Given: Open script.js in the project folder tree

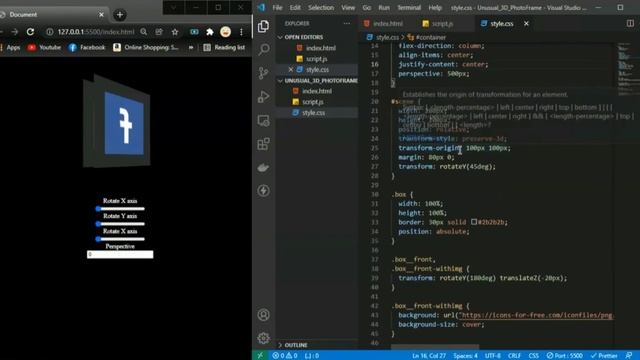Looking at the screenshot, I should click(x=313, y=102).
